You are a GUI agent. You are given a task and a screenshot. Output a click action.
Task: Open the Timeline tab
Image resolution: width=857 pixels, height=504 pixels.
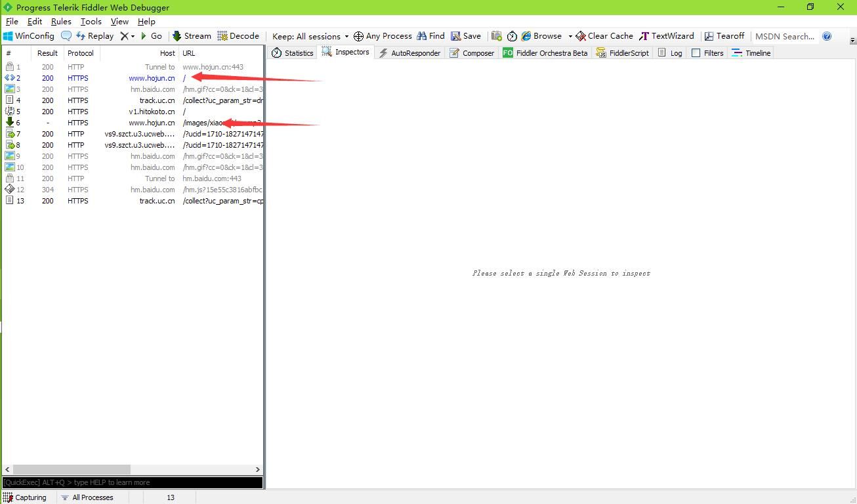coord(751,53)
